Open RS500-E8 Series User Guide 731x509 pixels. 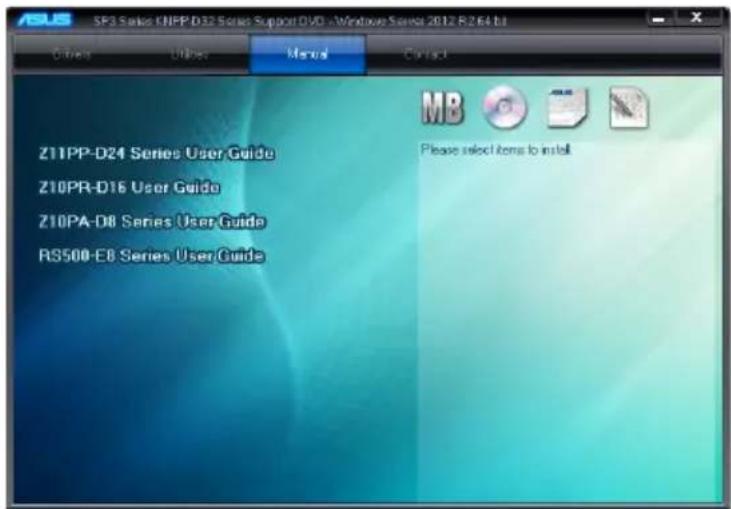(x=152, y=255)
